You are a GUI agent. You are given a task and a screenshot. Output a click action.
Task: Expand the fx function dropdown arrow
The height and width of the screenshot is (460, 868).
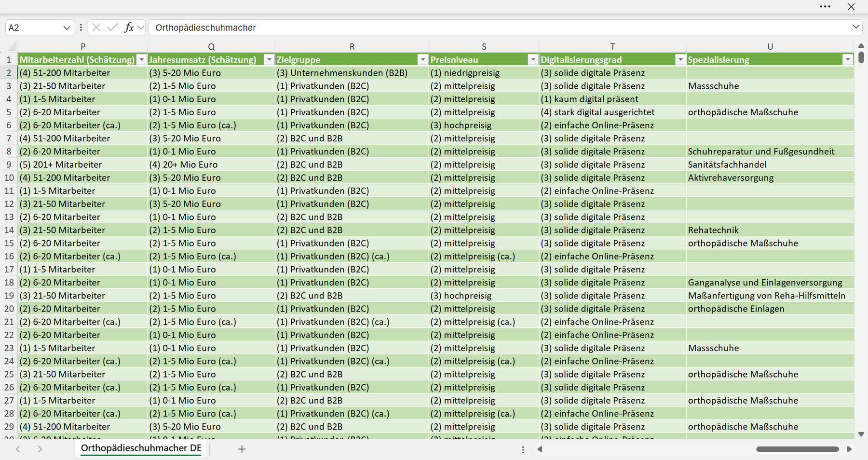click(140, 27)
